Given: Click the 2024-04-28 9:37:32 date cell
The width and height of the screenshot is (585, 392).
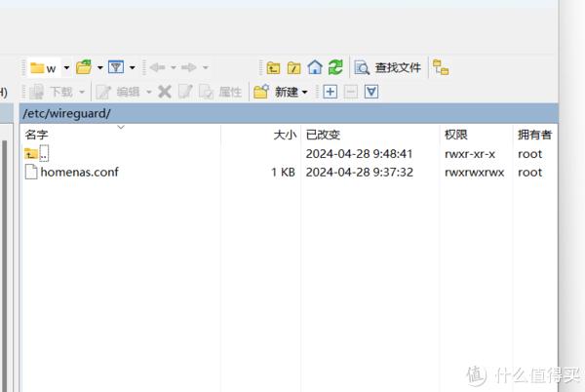Looking at the screenshot, I should pyautogui.click(x=359, y=172).
